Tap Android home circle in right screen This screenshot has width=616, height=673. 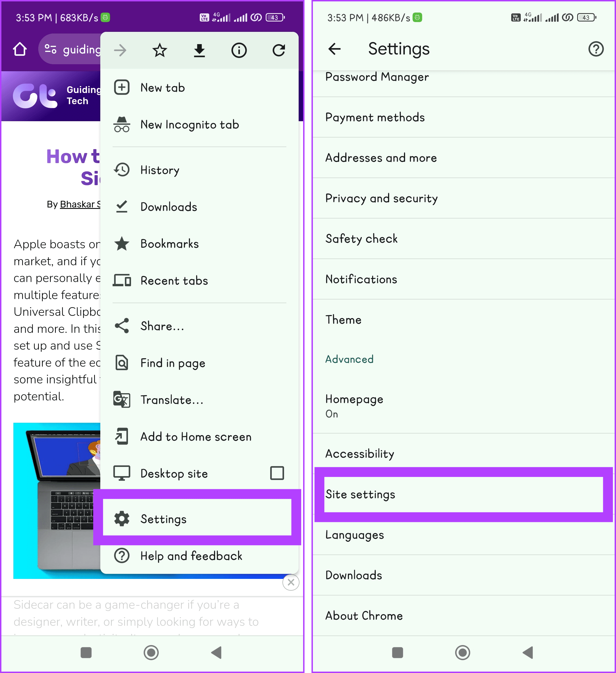462,653
